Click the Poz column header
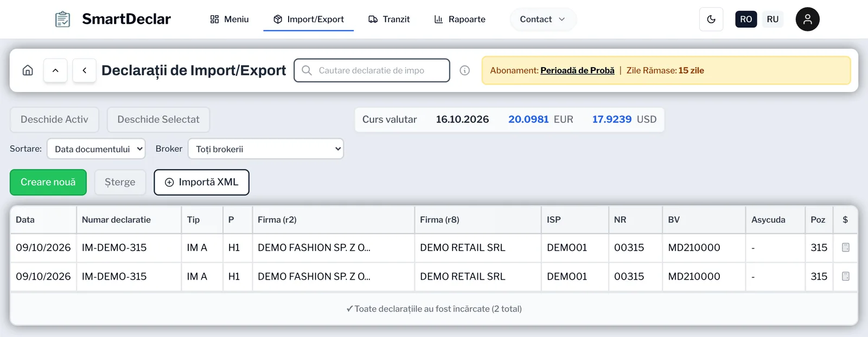Viewport: 868px width, 337px height. [x=820, y=219]
